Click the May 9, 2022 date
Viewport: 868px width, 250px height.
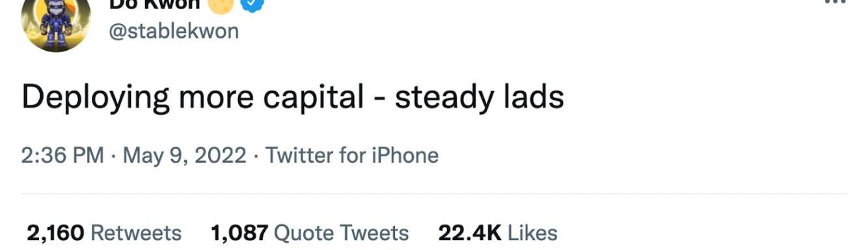(x=185, y=156)
